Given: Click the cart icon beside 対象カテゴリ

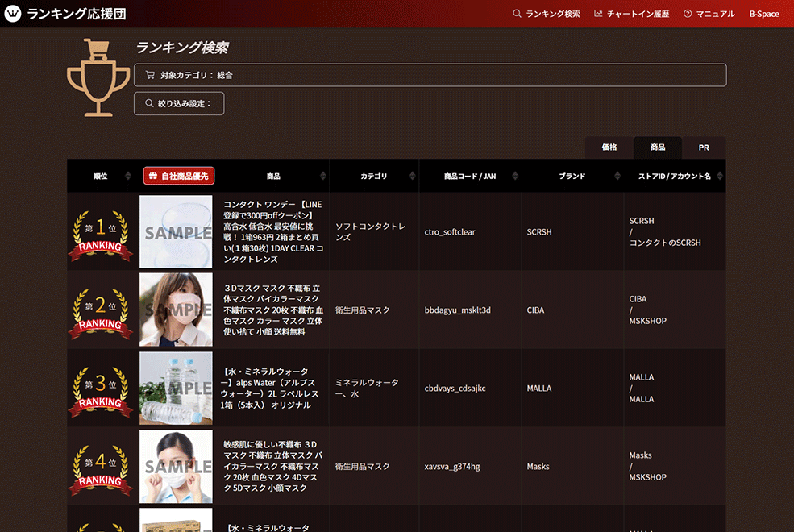Looking at the screenshot, I should point(150,75).
